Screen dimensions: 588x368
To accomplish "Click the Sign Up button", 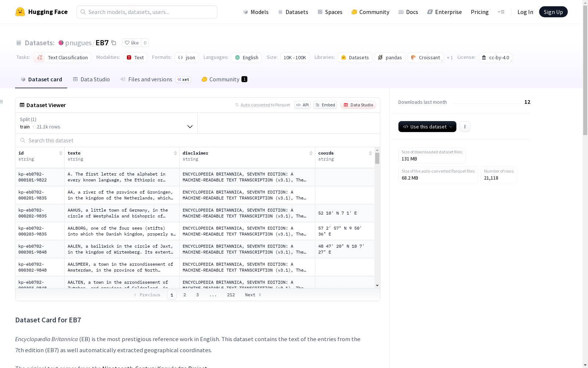I will 553,12.
